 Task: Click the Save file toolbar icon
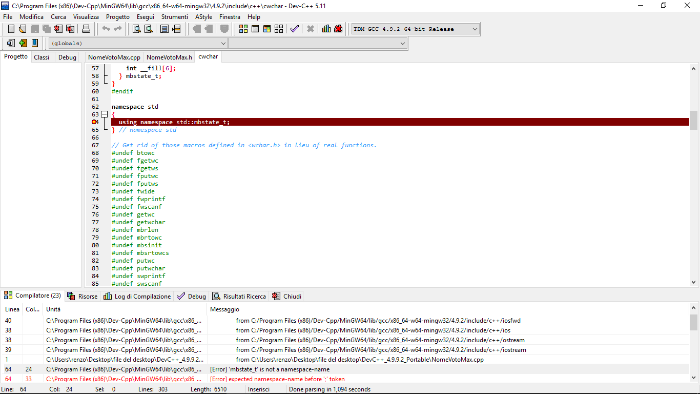pos(35,29)
